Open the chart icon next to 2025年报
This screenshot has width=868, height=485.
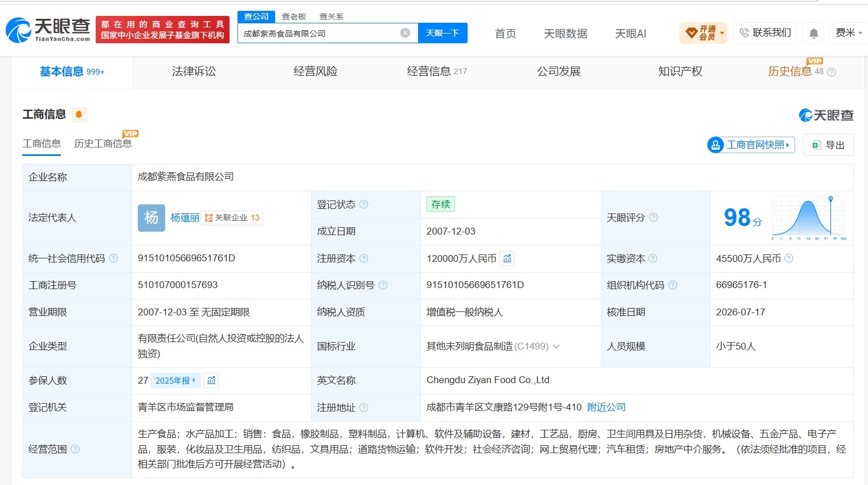pos(211,380)
